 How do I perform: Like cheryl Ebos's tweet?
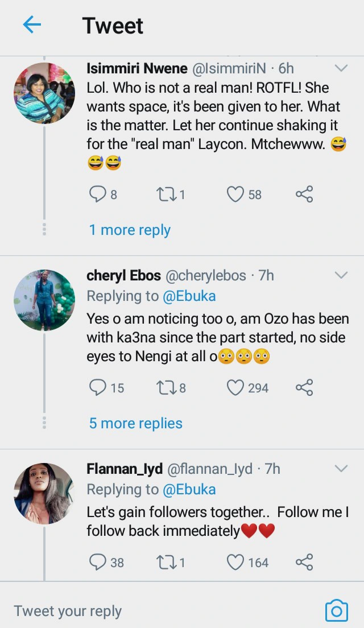click(235, 388)
